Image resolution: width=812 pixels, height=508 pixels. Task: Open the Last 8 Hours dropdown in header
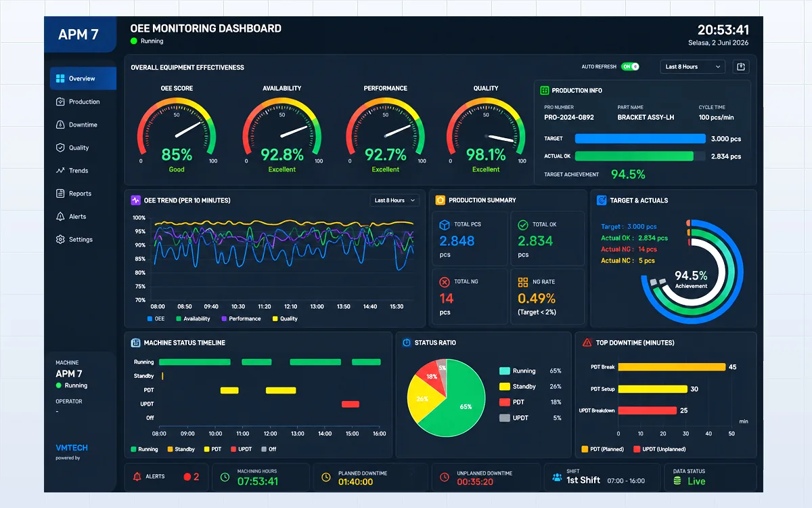[692, 66]
